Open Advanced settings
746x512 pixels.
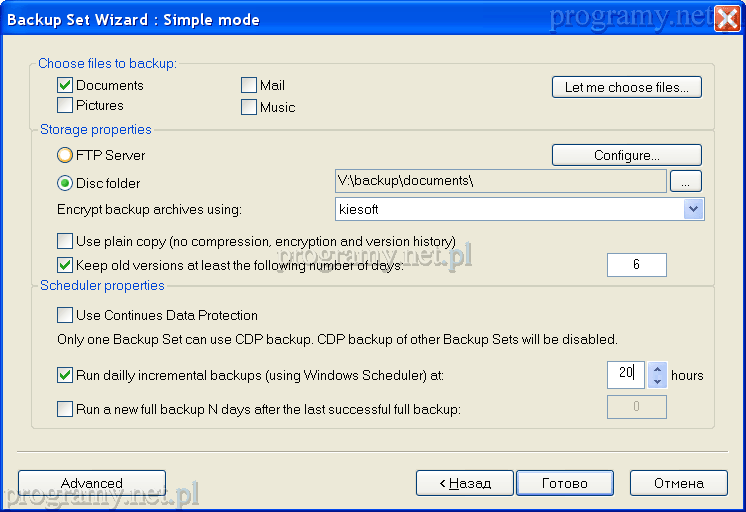pos(92,483)
